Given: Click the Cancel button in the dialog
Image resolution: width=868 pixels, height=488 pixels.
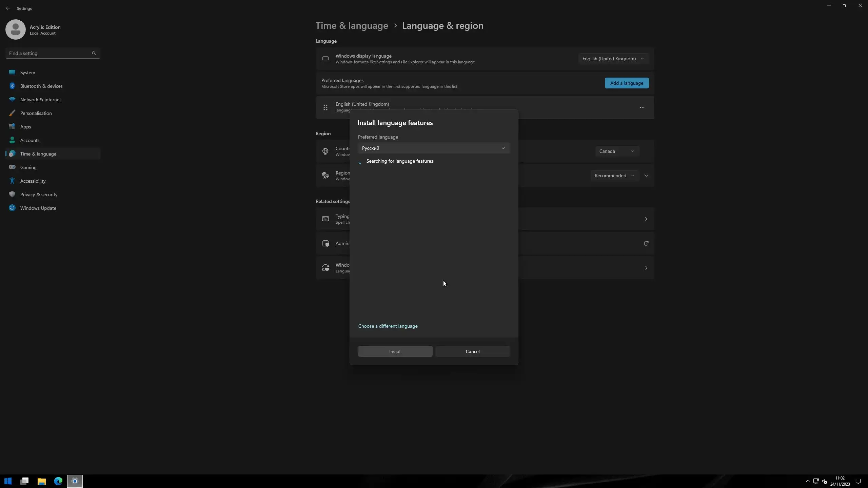Looking at the screenshot, I should tap(472, 351).
